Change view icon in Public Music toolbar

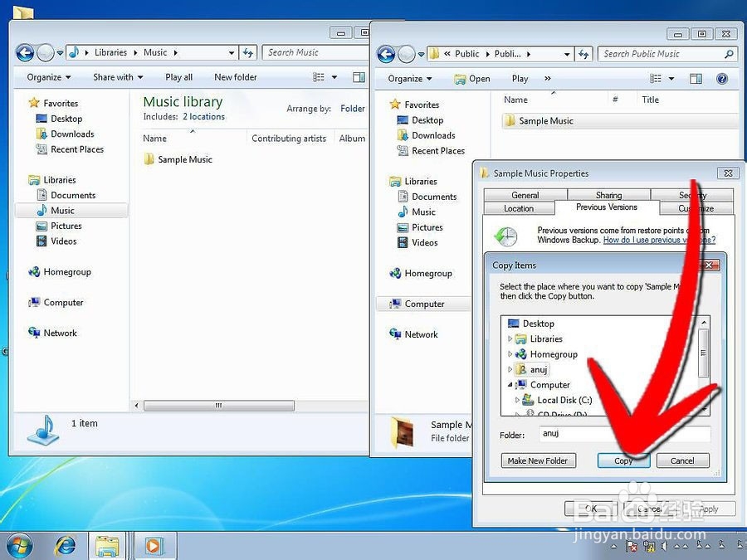(656, 79)
